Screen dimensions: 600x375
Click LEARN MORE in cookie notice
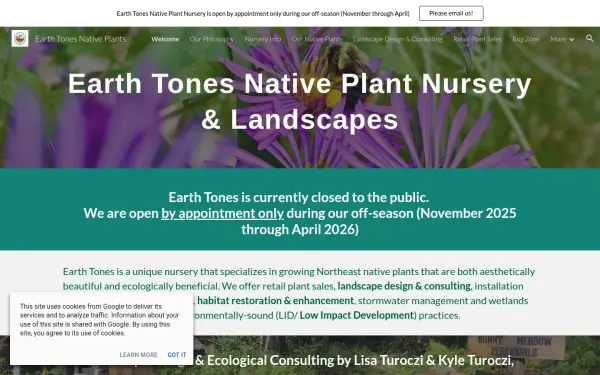pos(138,355)
